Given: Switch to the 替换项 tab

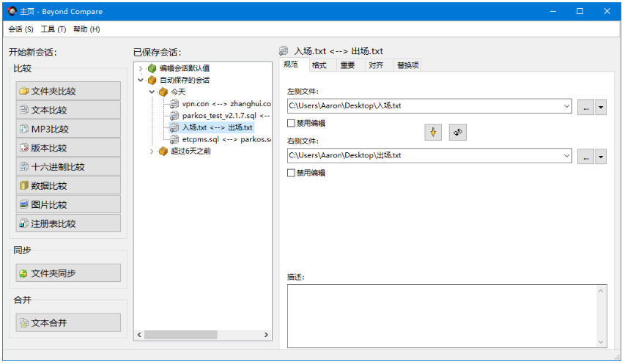Looking at the screenshot, I should pyautogui.click(x=408, y=65).
